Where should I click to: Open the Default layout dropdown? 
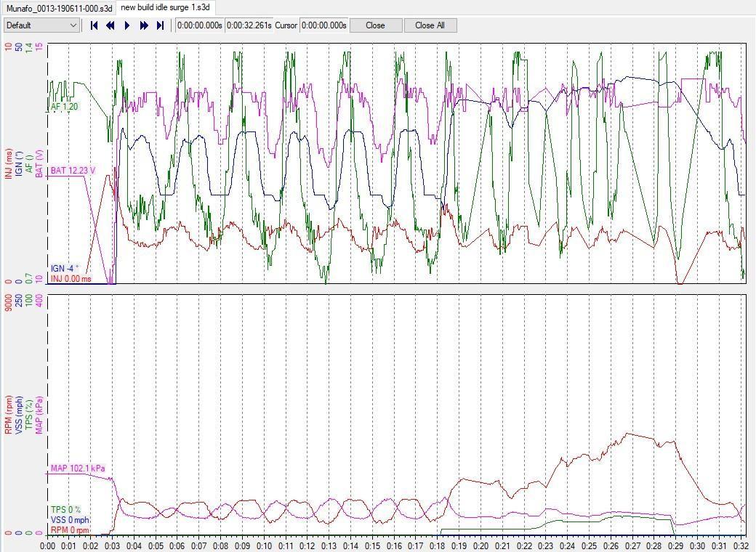coord(41,25)
